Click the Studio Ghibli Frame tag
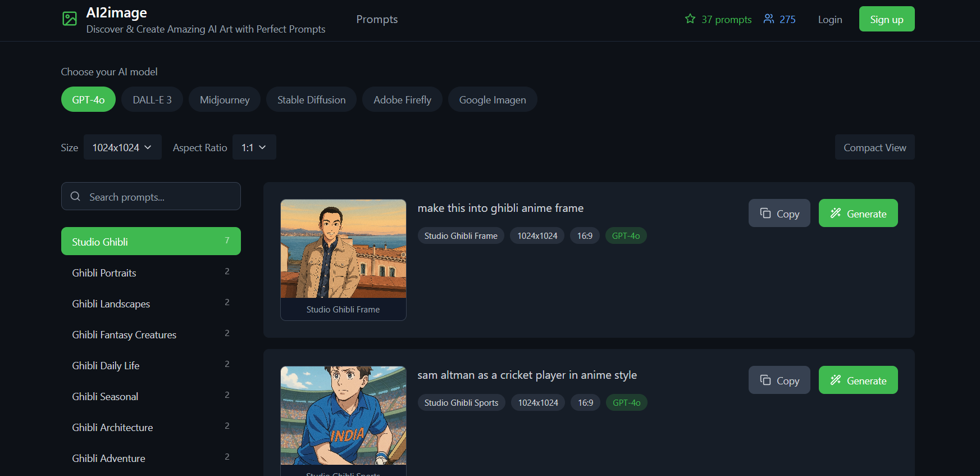The height and width of the screenshot is (476, 980). (461, 235)
